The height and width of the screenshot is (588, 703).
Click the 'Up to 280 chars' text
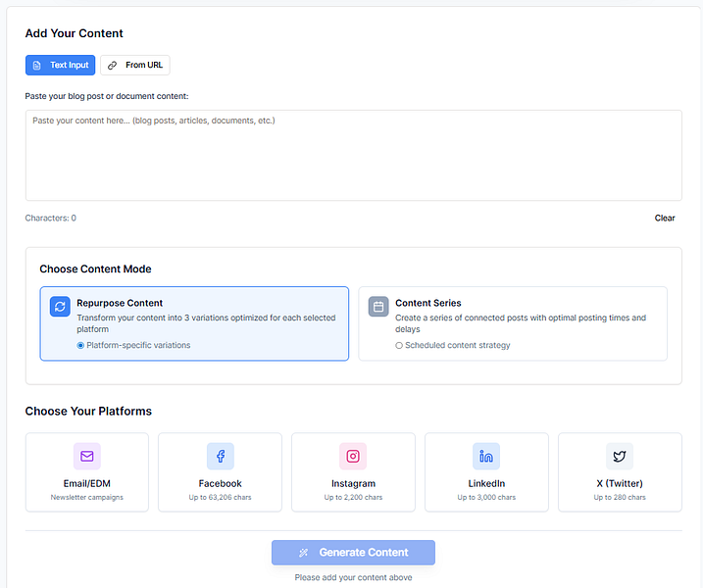[x=620, y=498]
